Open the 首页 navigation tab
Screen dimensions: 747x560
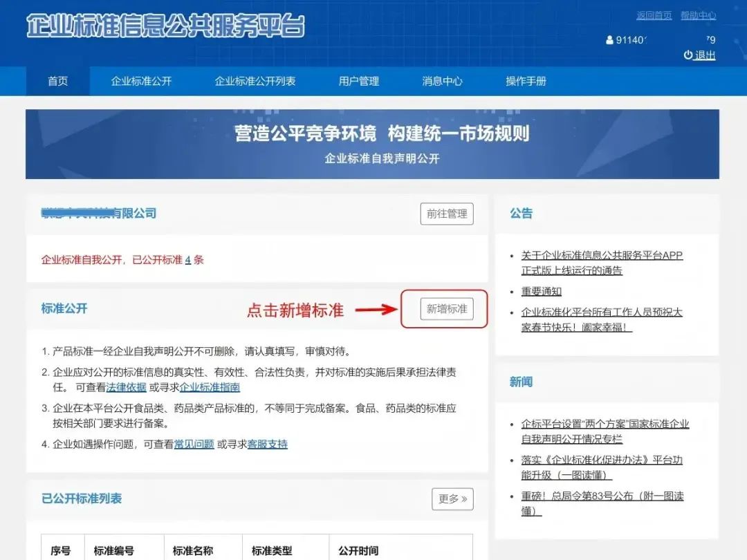[58, 81]
